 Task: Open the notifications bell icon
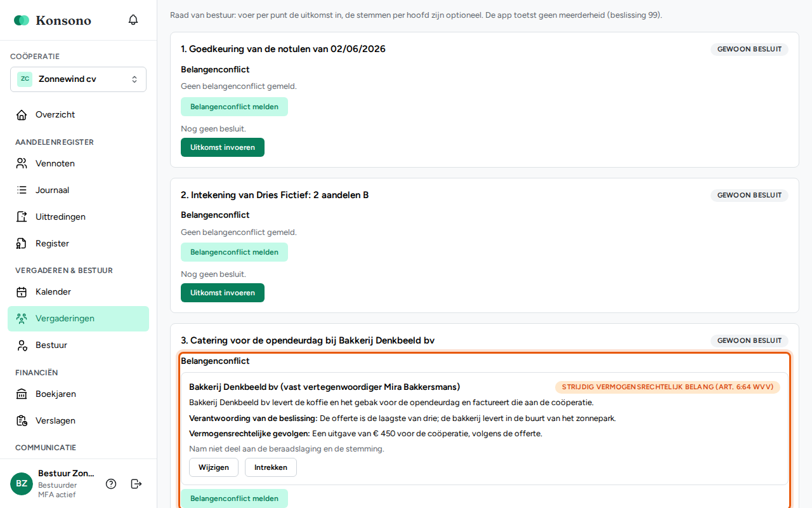pyautogui.click(x=133, y=20)
